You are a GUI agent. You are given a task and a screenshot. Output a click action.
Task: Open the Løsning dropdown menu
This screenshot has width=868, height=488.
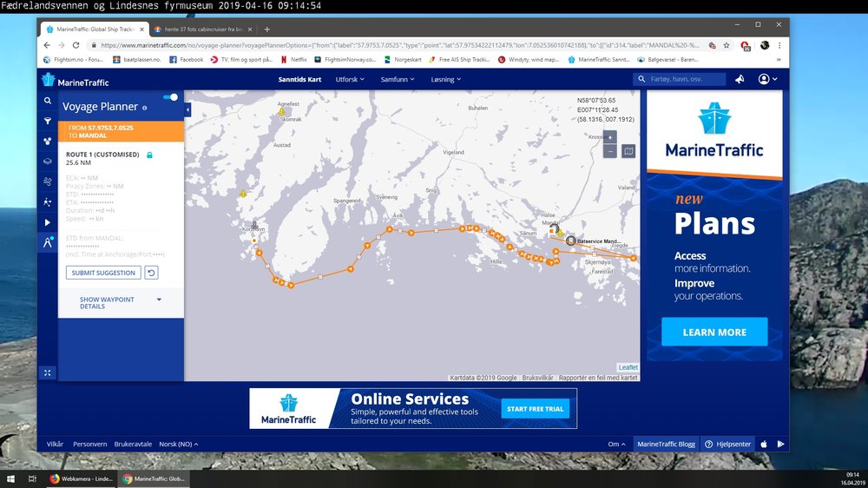pyautogui.click(x=445, y=79)
